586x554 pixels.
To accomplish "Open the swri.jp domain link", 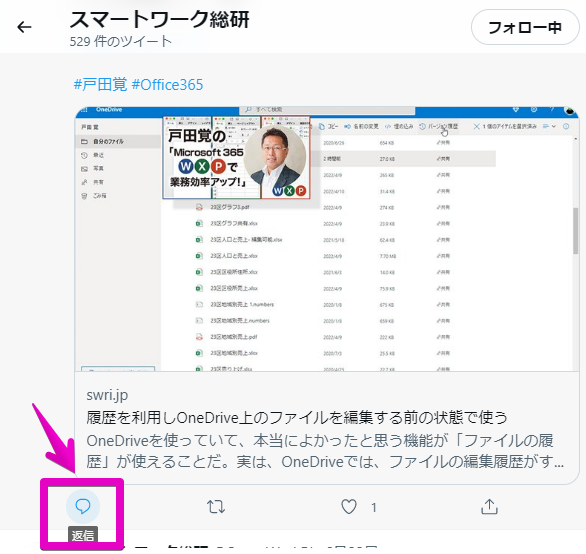I will (x=107, y=395).
